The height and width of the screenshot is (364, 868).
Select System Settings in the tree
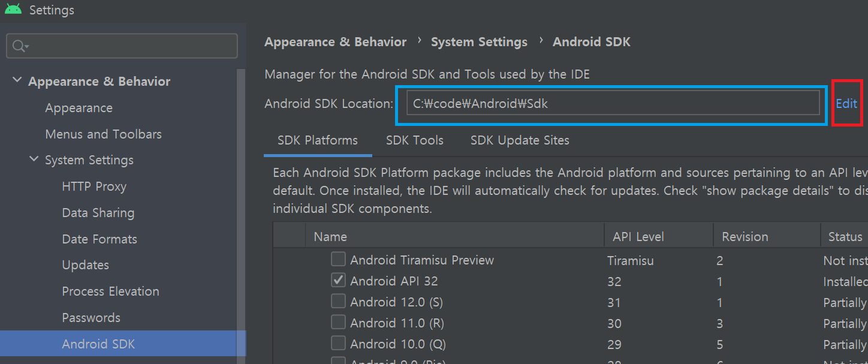(89, 160)
